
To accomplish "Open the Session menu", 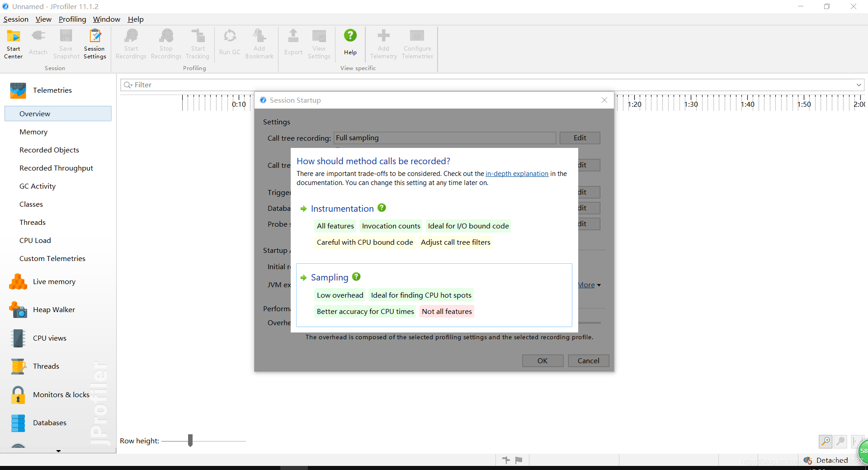I will (16, 19).
